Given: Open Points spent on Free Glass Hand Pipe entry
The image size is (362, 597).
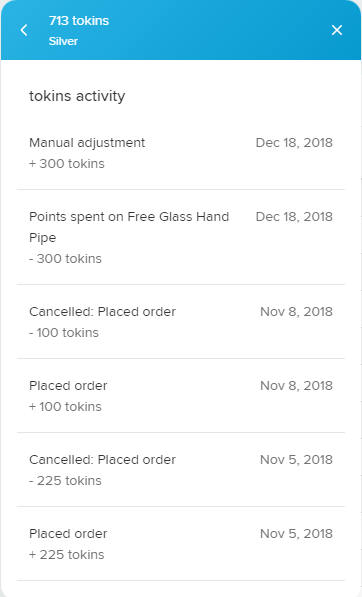Looking at the screenshot, I should (x=181, y=237).
